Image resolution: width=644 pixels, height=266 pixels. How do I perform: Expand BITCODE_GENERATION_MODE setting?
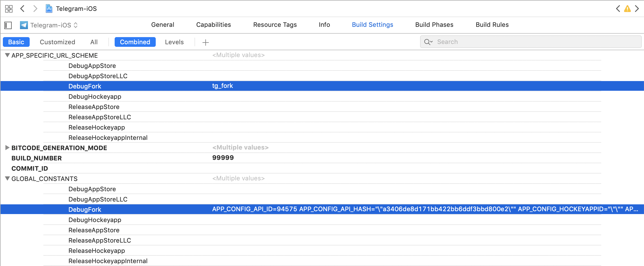pos(7,148)
